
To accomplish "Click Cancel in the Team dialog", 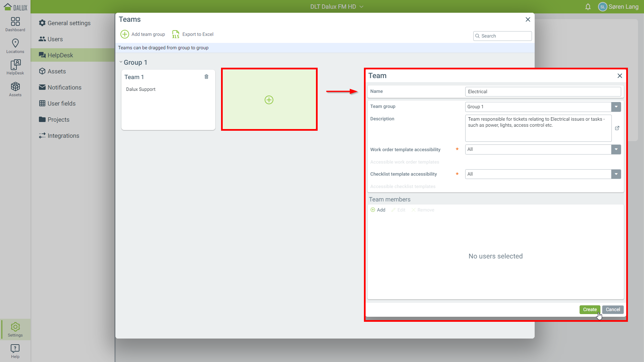I will tap(612, 309).
